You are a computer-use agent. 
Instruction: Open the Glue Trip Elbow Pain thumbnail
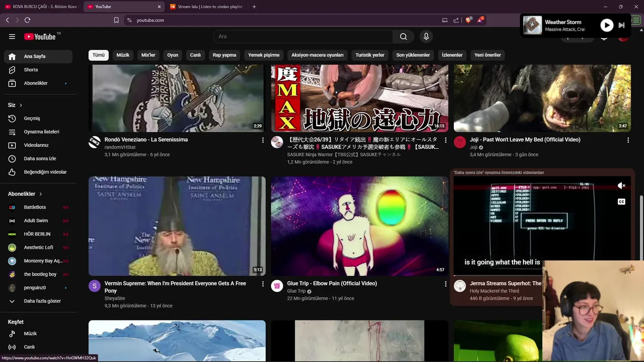click(x=360, y=226)
